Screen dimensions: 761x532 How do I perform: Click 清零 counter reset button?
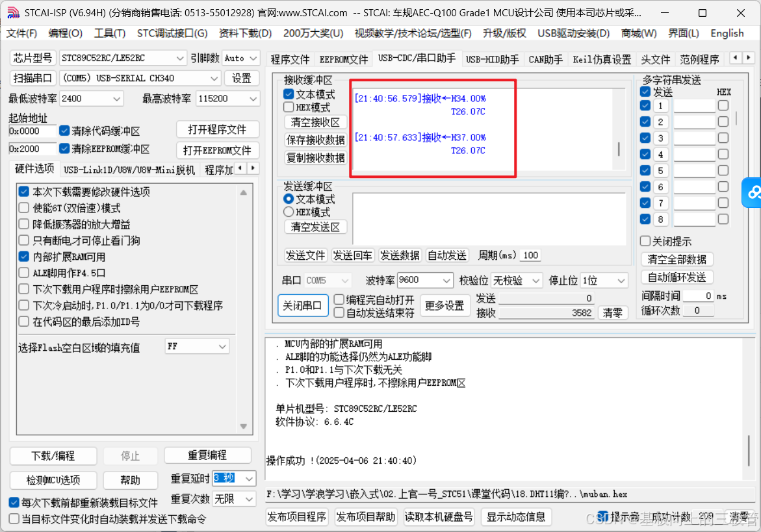612,313
